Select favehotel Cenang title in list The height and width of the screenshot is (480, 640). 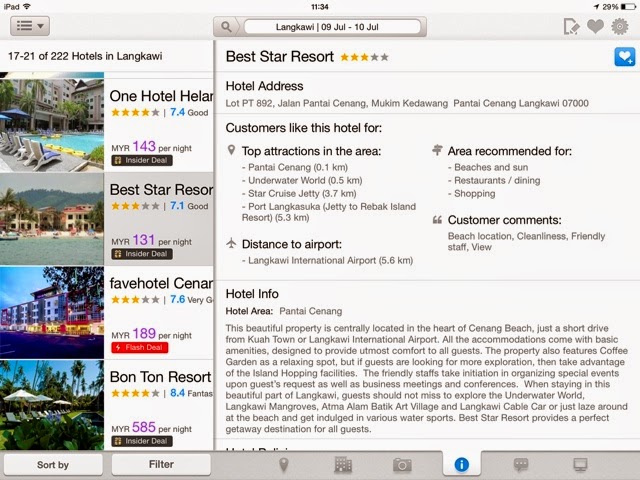tap(161, 283)
